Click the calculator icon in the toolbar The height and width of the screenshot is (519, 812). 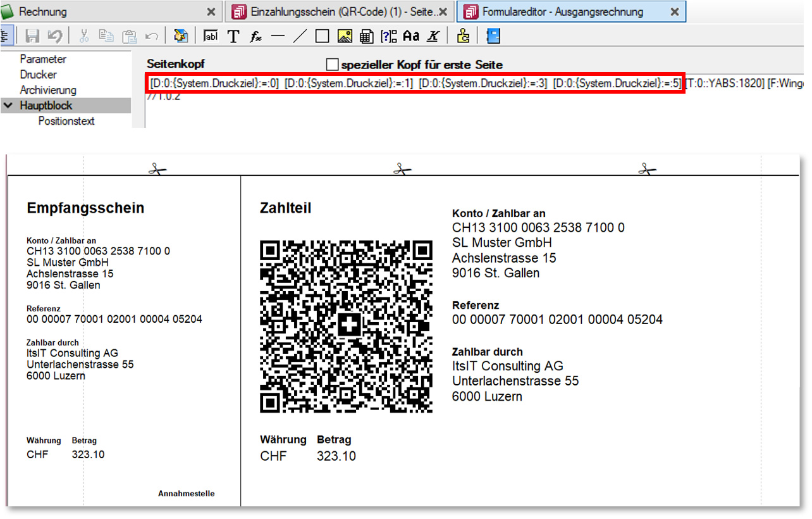366,36
